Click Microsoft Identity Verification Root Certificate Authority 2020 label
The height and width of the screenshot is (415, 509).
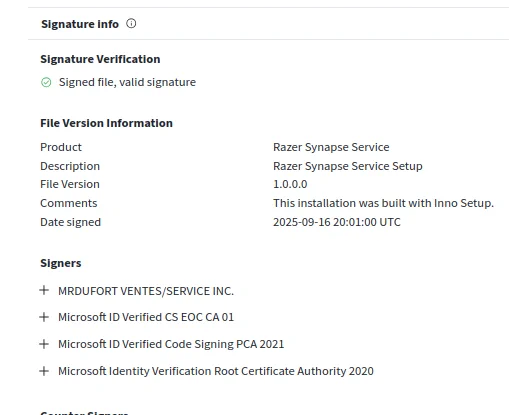(216, 371)
